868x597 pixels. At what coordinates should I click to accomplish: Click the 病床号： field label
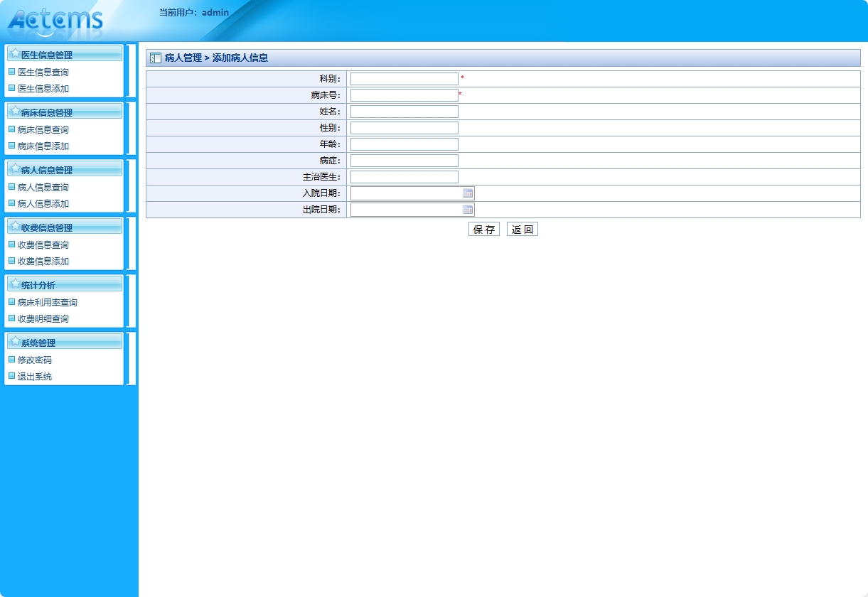tap(326, 95)
